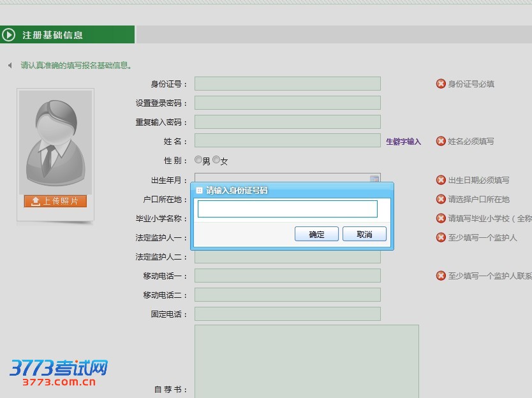The width and height of the screenshot is (532, 398).
Task: Focus the ID number input in the dialog
Action: pyautogui.click(x=287, y=209)
